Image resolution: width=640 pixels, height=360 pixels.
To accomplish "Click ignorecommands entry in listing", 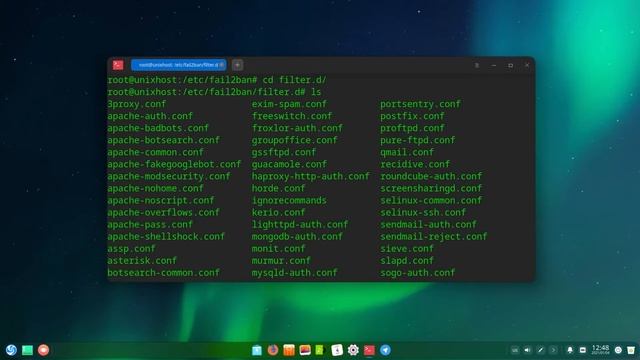I will click(289, 200).
